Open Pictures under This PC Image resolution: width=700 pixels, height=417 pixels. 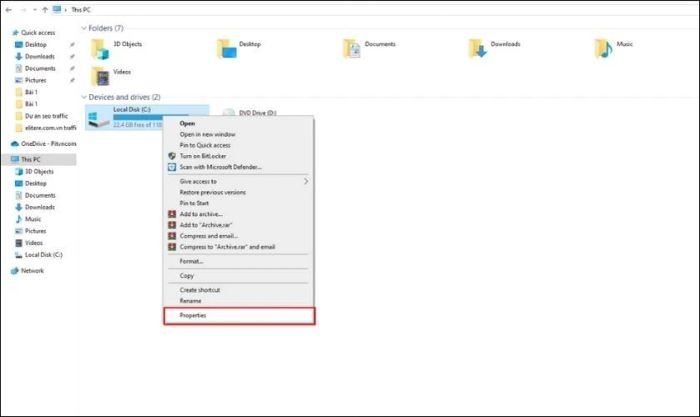(36, 231)
